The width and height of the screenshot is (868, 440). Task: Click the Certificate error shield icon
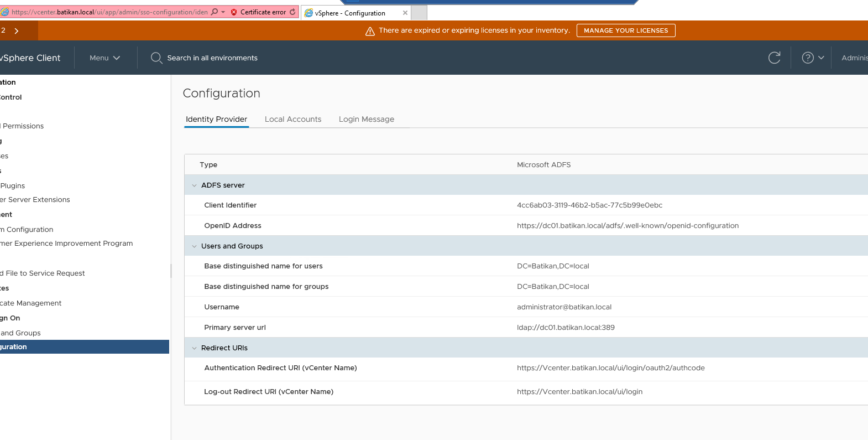point(234,12)
